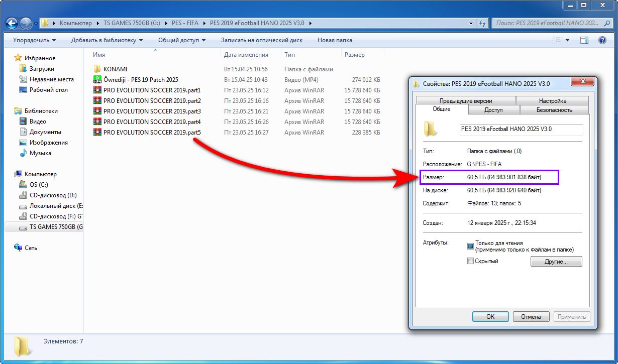Image resolution: width=618 pixels, height=364 pixels.
Task: Refresh the folder via the address bar icon
Action: click(x=482, y=23)
